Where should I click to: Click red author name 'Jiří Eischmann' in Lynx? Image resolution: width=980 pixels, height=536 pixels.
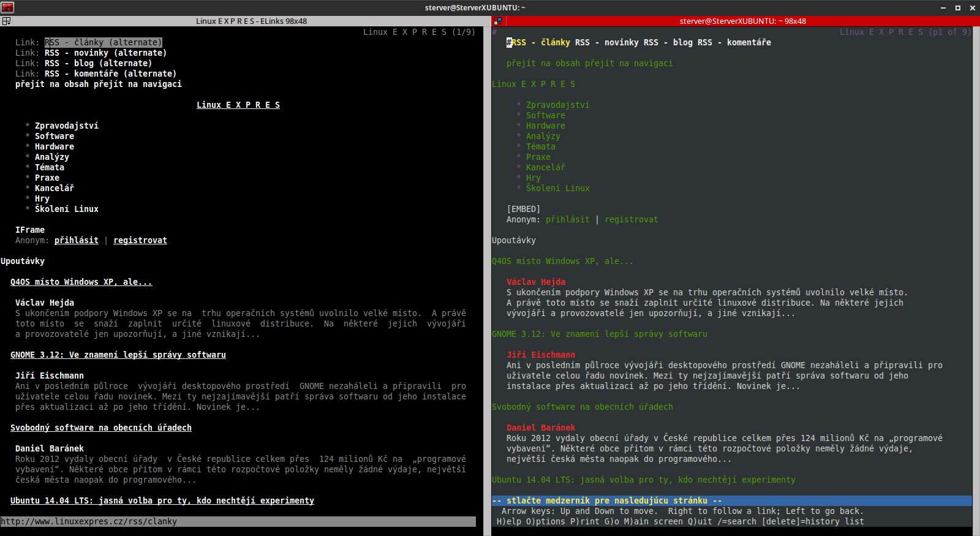[541, 355]
